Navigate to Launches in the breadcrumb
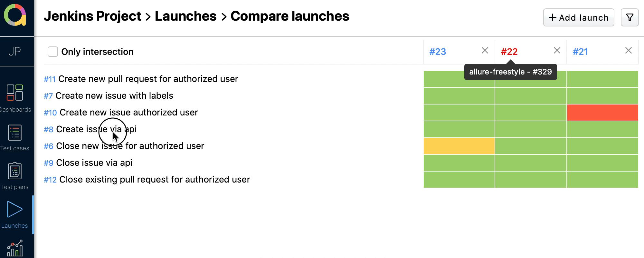This screenshot has height=258, width=644. 185,15
